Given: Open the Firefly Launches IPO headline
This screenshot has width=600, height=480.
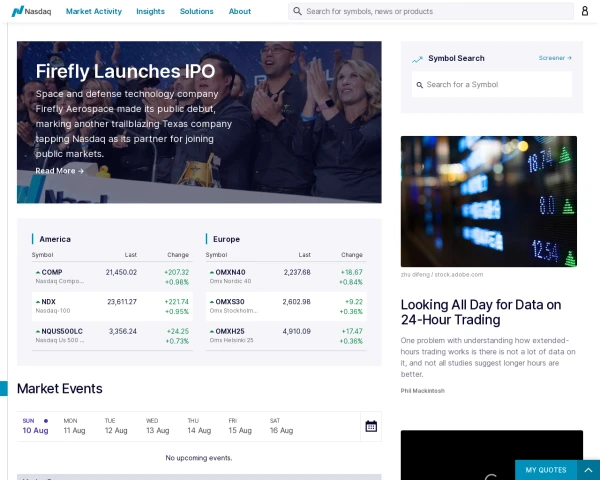Looking at the screenshot, I should [126, 71].
